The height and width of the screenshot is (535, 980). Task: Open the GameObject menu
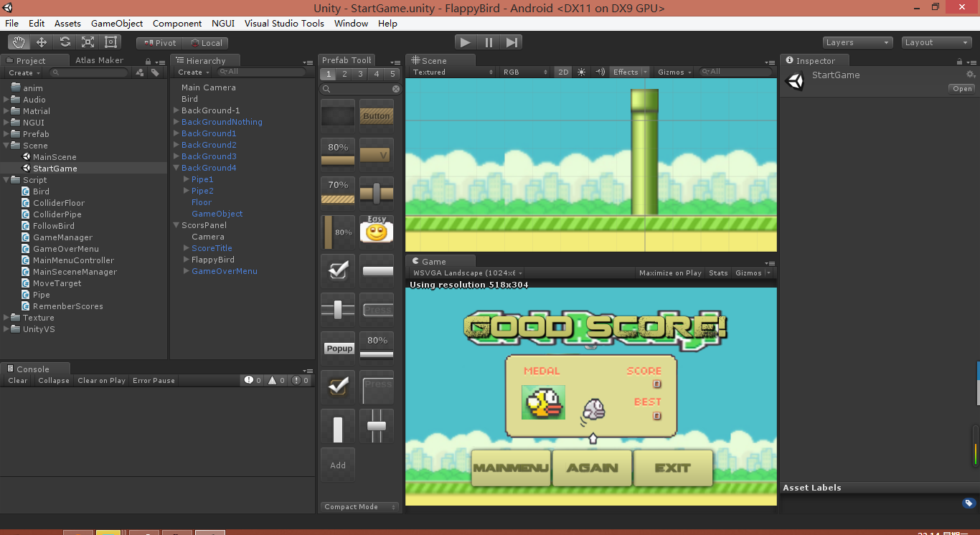[x=117, y=23]
